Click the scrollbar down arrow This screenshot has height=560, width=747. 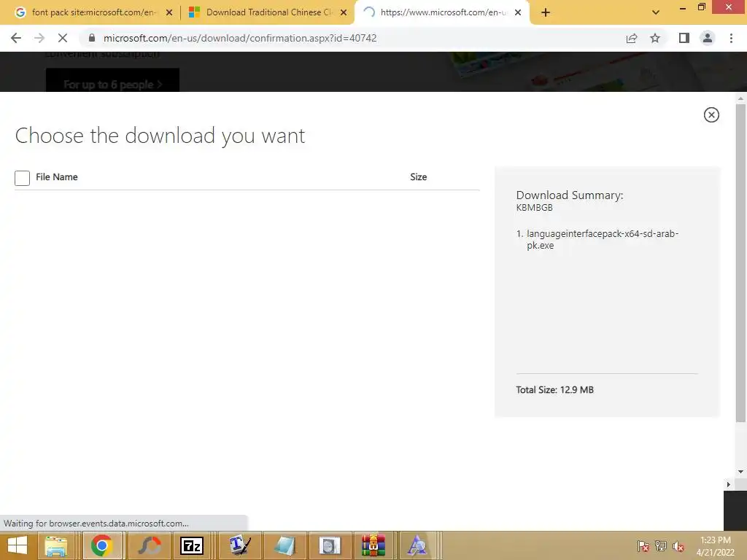(740, 472)
